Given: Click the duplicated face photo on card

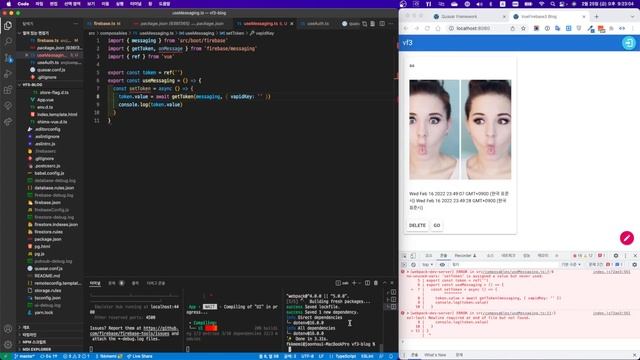Looking at the screenshot, I should 460,129.
